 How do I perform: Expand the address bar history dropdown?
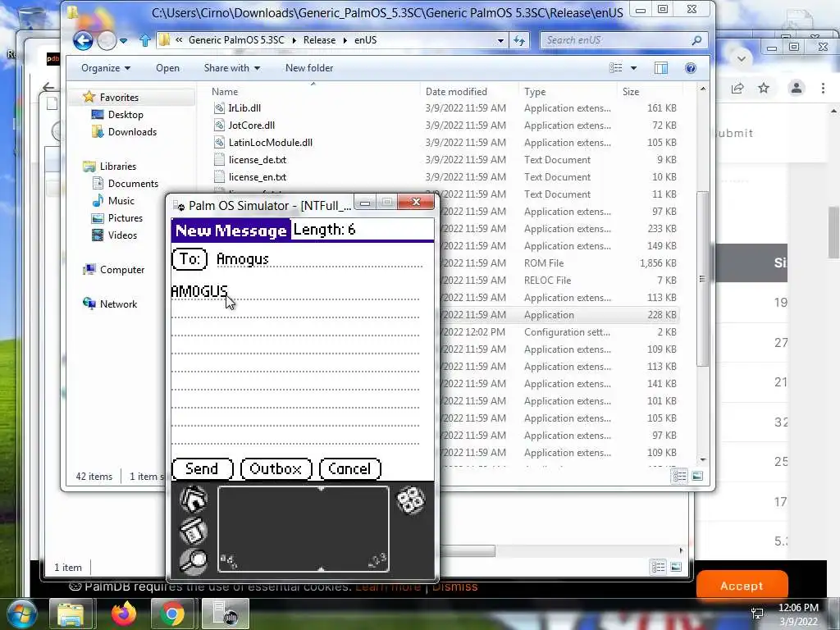[500, 41]
